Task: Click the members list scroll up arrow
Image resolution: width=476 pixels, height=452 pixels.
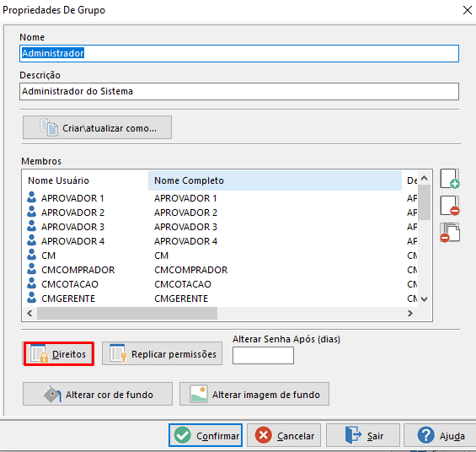Action: click(x=425, y=178)
